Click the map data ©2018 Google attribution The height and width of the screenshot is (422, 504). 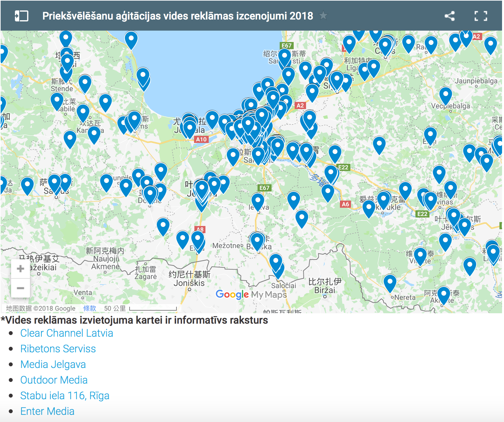(x=41, y=308)
